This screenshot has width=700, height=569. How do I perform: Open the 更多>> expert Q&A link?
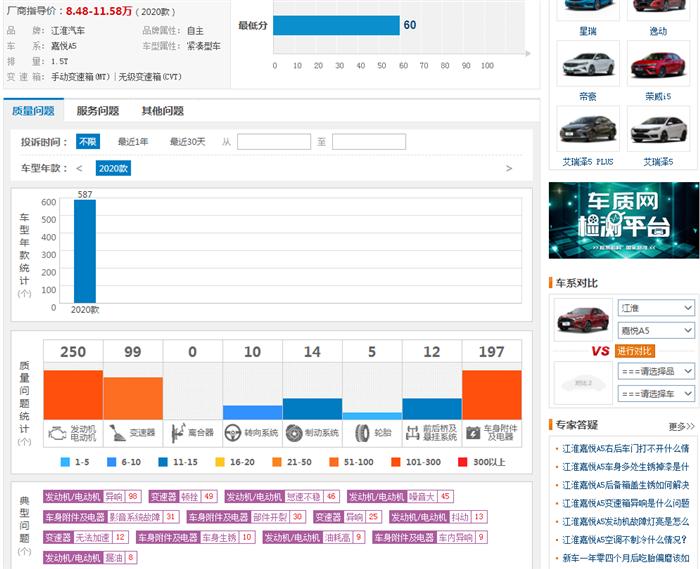click(681, 426)
